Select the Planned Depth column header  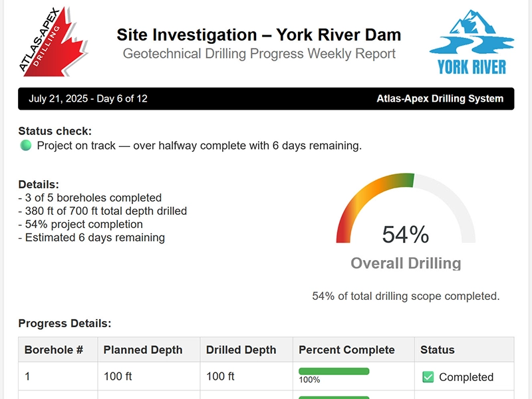[x=142, y=350]
